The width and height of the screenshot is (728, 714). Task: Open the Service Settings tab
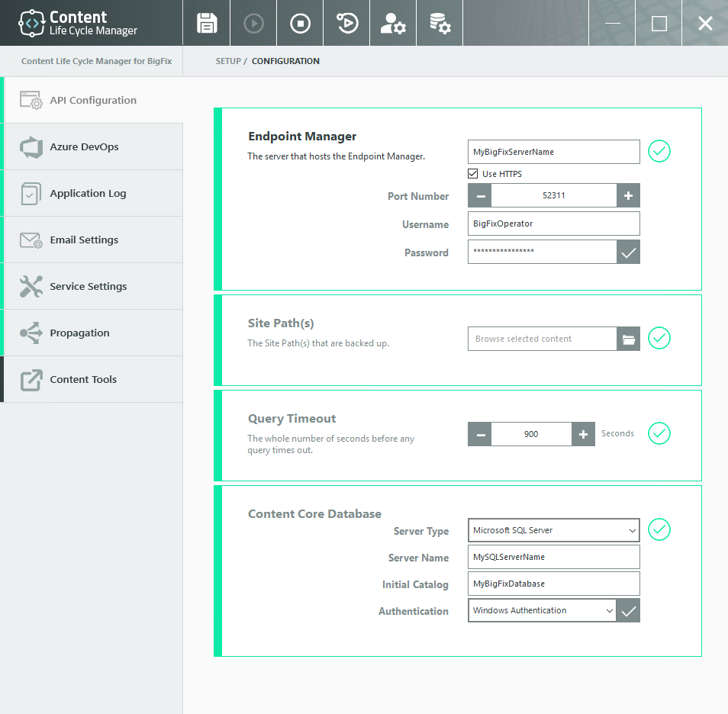point(93,286)
